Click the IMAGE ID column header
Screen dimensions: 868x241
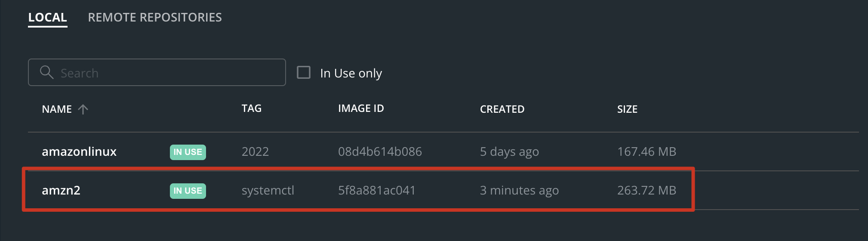(x=361, y=108)
